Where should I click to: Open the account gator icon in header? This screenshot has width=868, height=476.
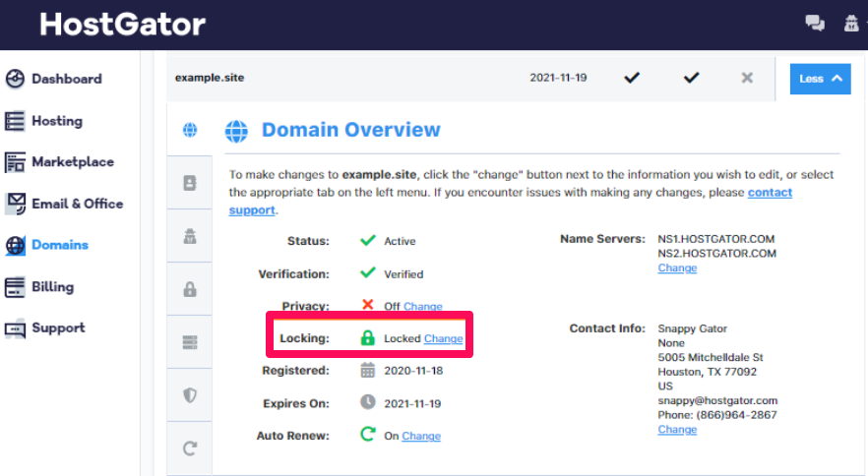coord(851,24)
